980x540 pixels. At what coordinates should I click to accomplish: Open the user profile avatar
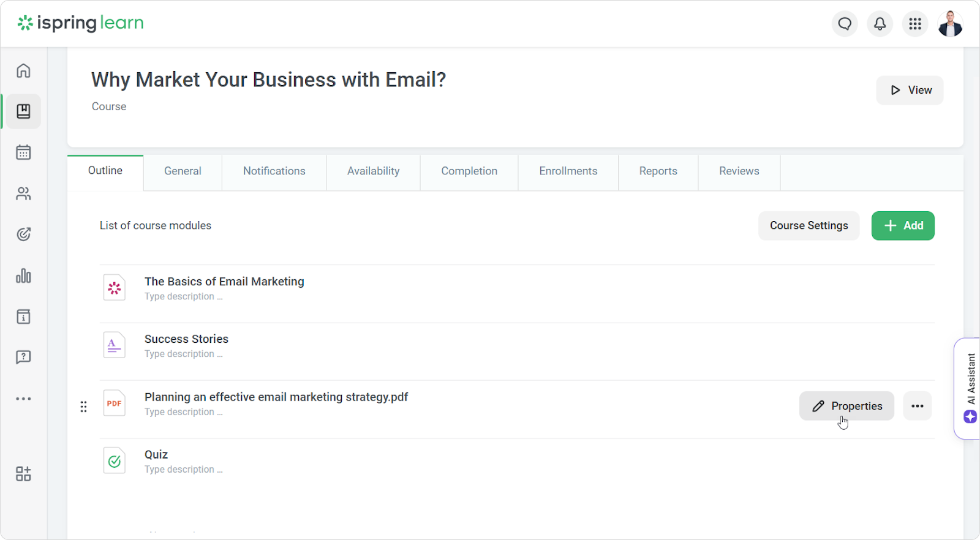click(950, 24)
